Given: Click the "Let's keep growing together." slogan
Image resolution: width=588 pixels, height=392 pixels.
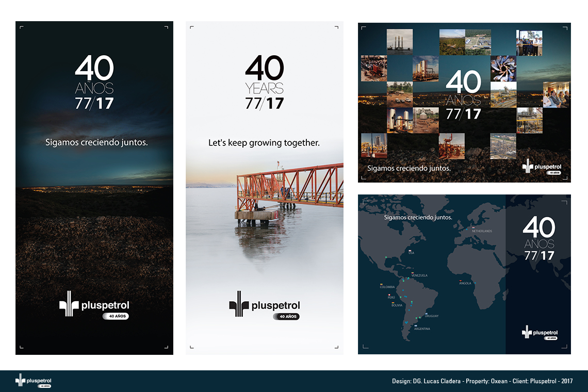Looking at the screenshot, I should point(264,142).
